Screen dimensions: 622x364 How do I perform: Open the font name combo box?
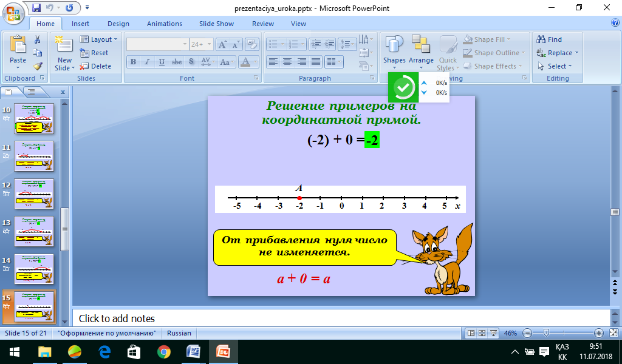(x=157, y=44)
